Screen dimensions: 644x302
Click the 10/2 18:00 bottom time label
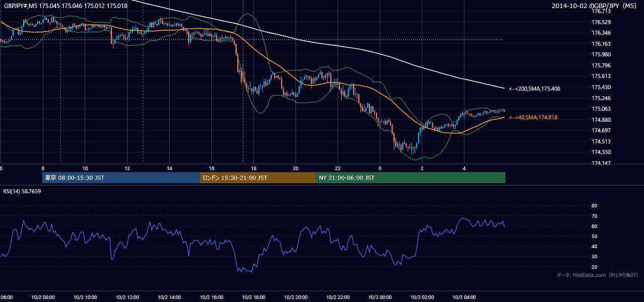[253, 297]
